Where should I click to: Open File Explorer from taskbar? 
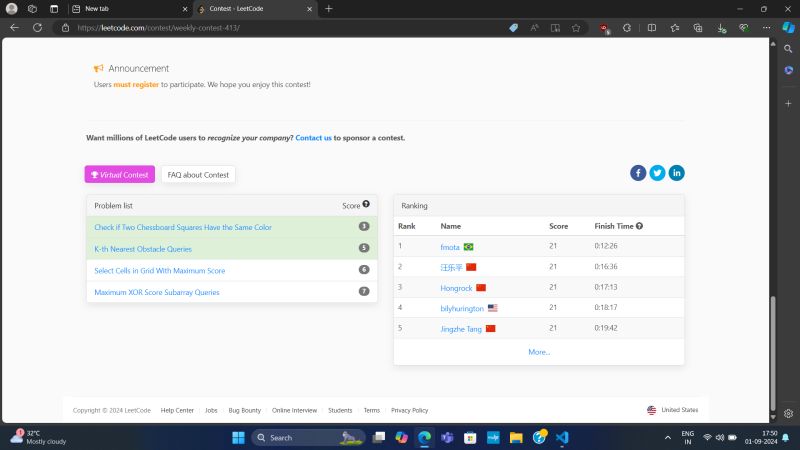pos(516,438)
